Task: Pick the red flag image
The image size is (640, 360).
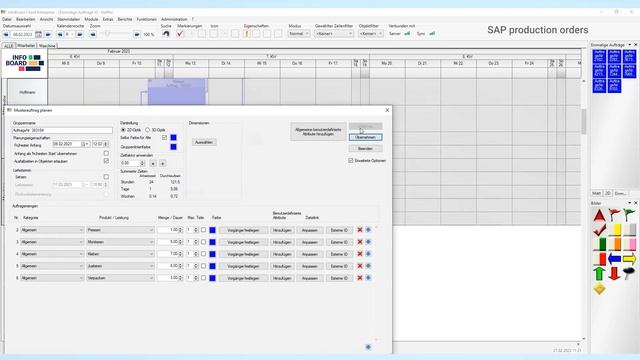Action: pyautogui.click(x=614, y=215)
